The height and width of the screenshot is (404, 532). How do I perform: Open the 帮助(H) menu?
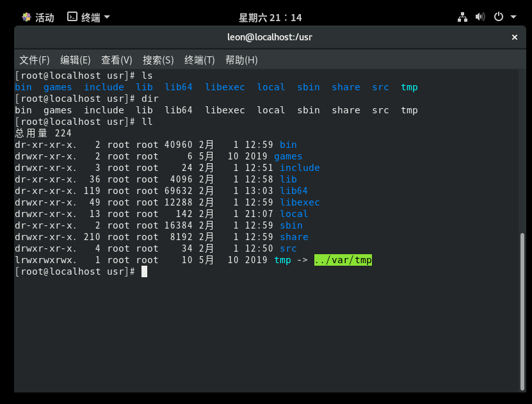(x=241, y=60)
